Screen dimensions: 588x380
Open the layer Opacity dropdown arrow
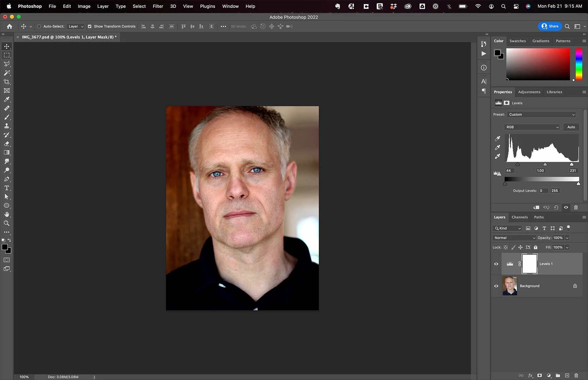567,238
